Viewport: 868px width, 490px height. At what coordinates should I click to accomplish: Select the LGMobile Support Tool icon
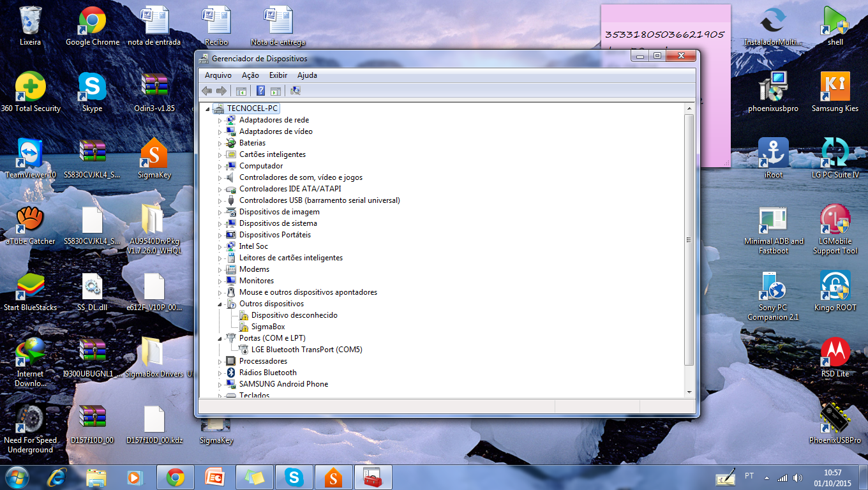pyautogui.click(x=835, y=230)
